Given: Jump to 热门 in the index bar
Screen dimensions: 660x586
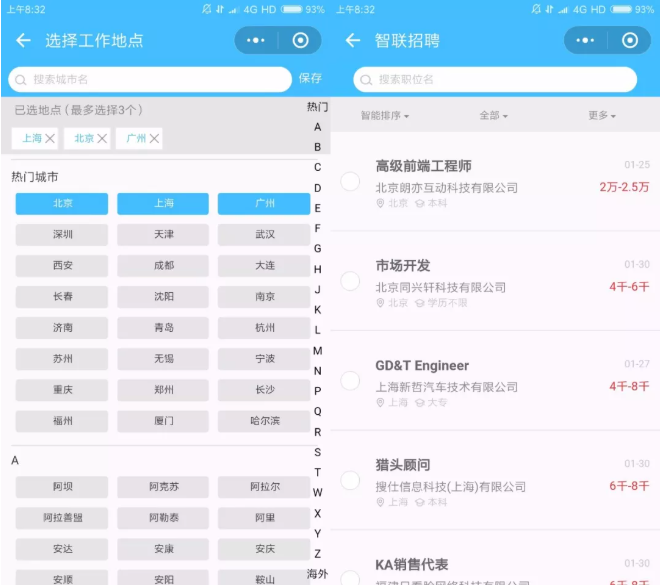Looking at the screenshot, I should [x=317, y=107].
